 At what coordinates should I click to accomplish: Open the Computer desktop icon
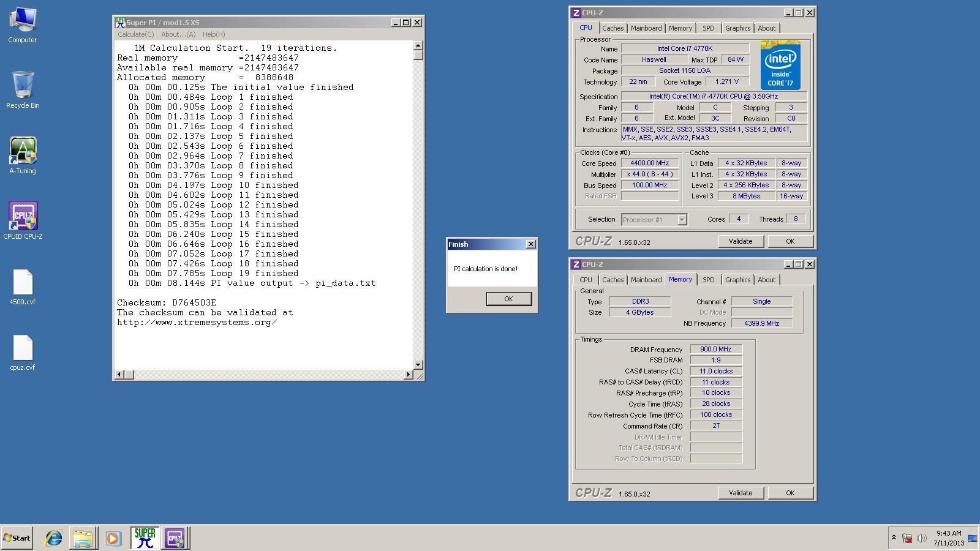click(23, 25)
